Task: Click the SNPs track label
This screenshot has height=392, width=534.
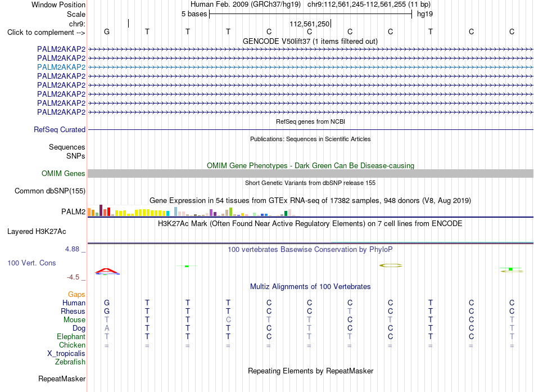Action: coord(76,156)
